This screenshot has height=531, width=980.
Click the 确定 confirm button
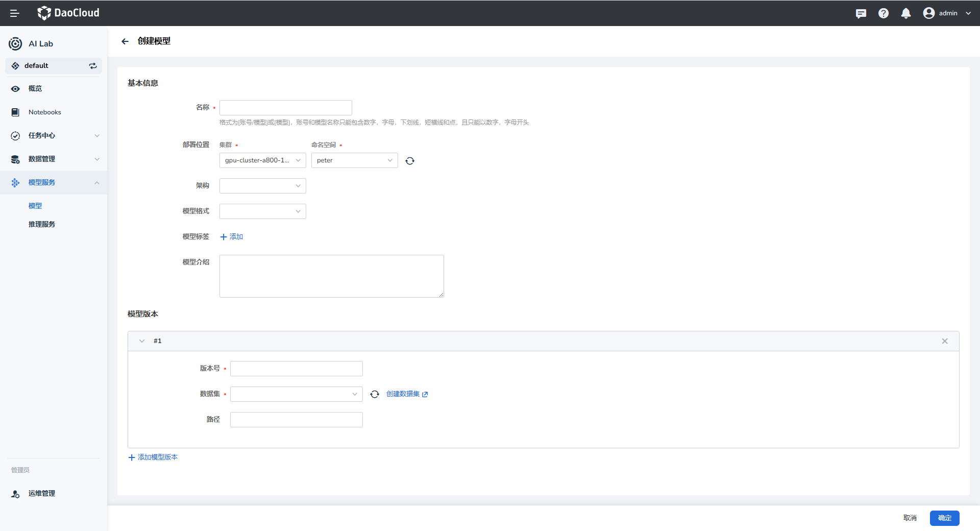point(944,518)
